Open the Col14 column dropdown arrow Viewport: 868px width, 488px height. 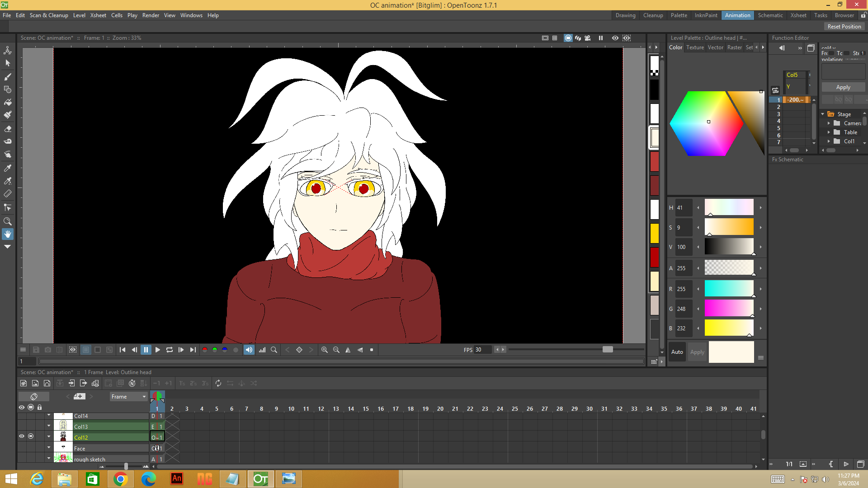49,415
